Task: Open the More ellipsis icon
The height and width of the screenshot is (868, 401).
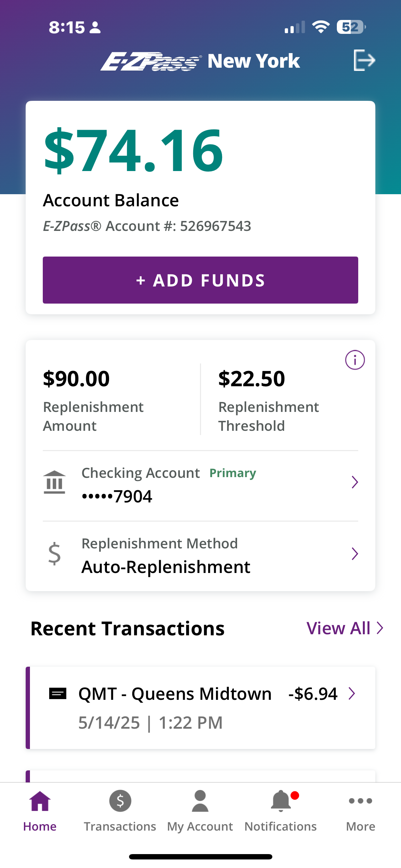Action: 360,801
